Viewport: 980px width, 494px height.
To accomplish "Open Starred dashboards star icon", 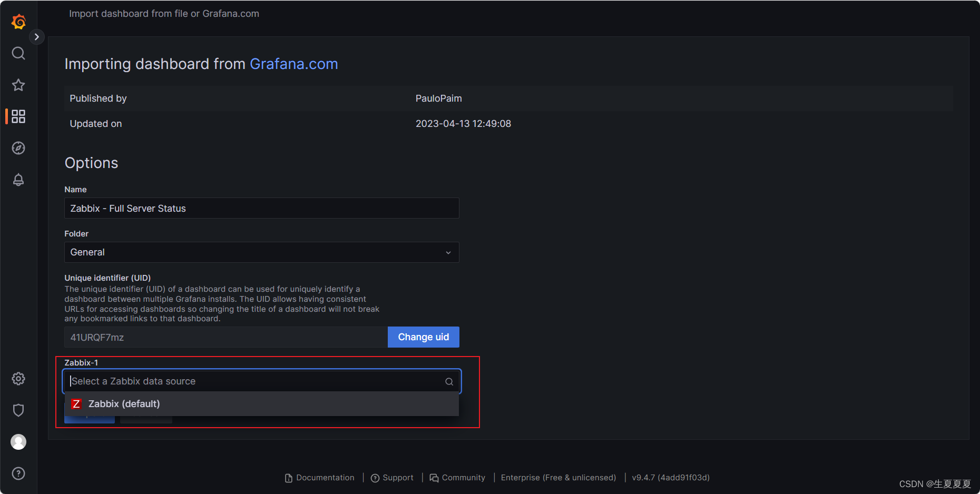I will tap(18, 85).
